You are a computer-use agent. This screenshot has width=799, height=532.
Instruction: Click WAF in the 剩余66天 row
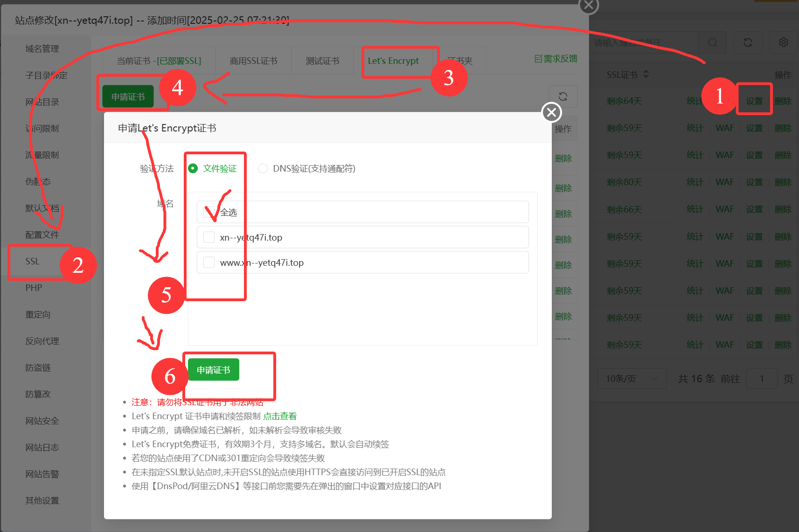tap(725, 209)
